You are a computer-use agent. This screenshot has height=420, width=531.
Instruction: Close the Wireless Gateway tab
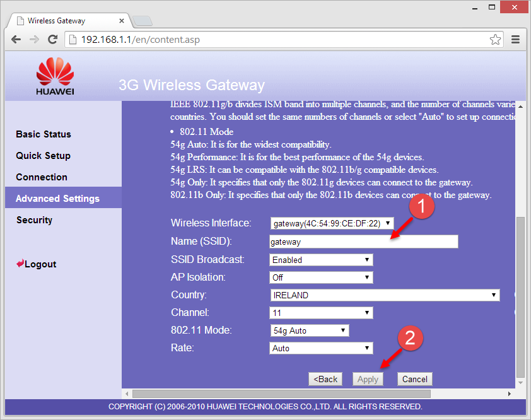coord(122,21)
